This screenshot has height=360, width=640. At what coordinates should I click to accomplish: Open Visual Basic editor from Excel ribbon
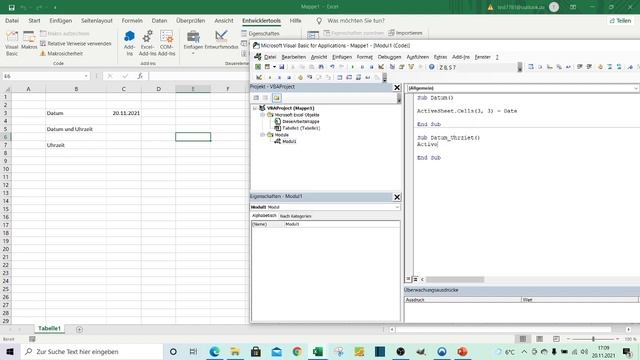click(12, 43)
